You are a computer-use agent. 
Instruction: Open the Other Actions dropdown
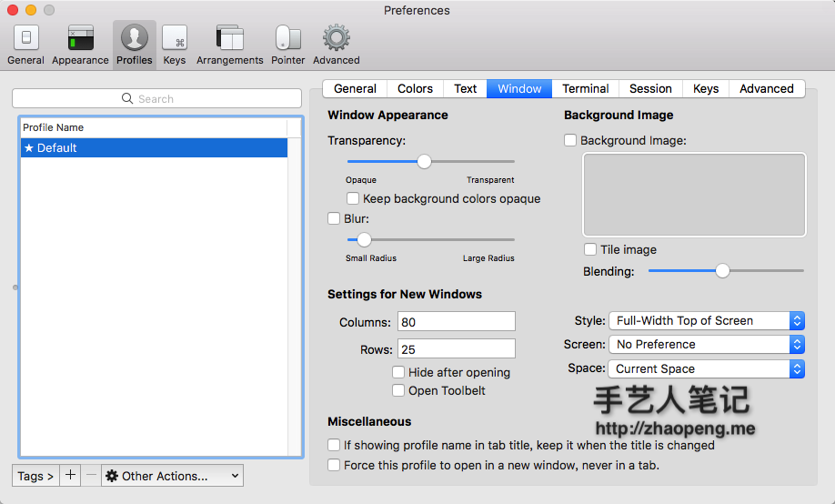pyautogui.click(x=172, y=475)
